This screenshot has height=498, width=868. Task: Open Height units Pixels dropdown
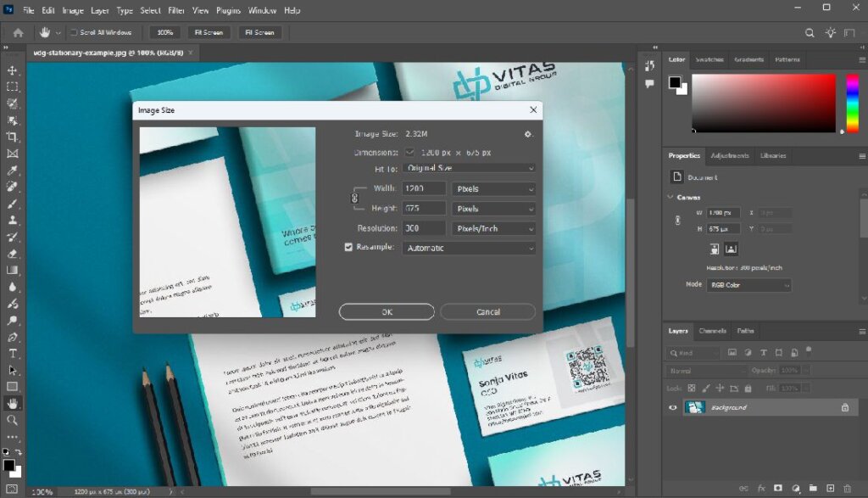[494, 209]
